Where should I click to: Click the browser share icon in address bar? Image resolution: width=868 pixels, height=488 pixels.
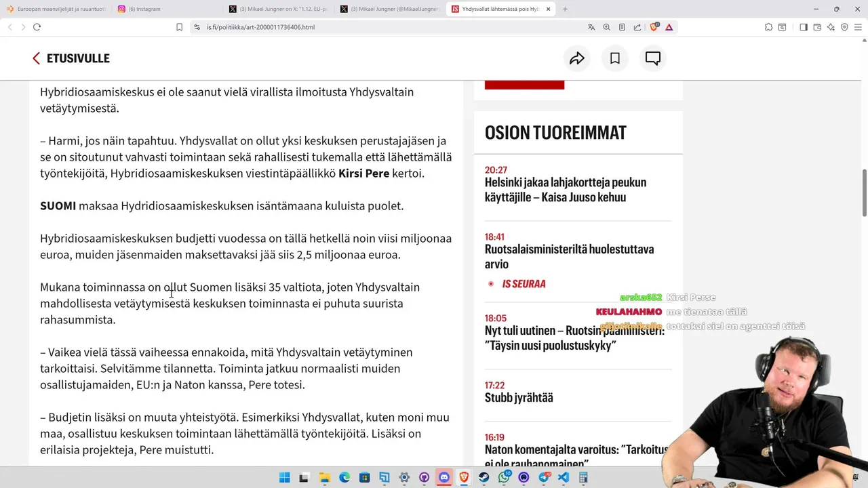pyautogui.click(x=637, y=27)
